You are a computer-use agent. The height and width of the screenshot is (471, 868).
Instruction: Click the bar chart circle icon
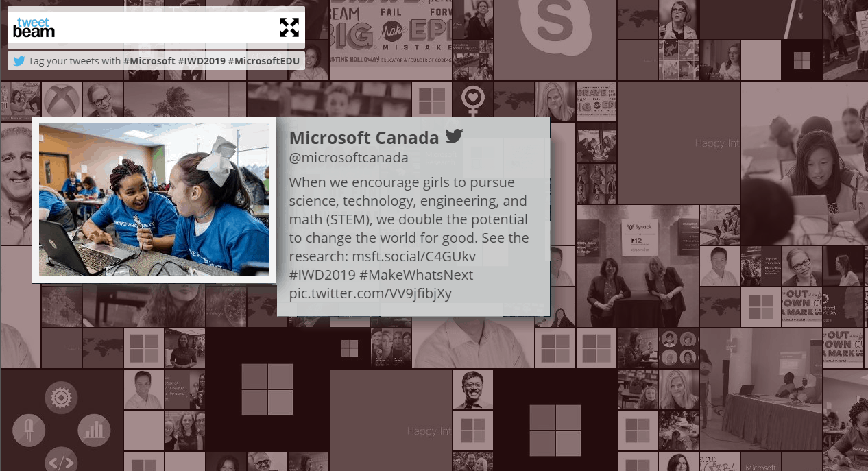pos(94,430)
